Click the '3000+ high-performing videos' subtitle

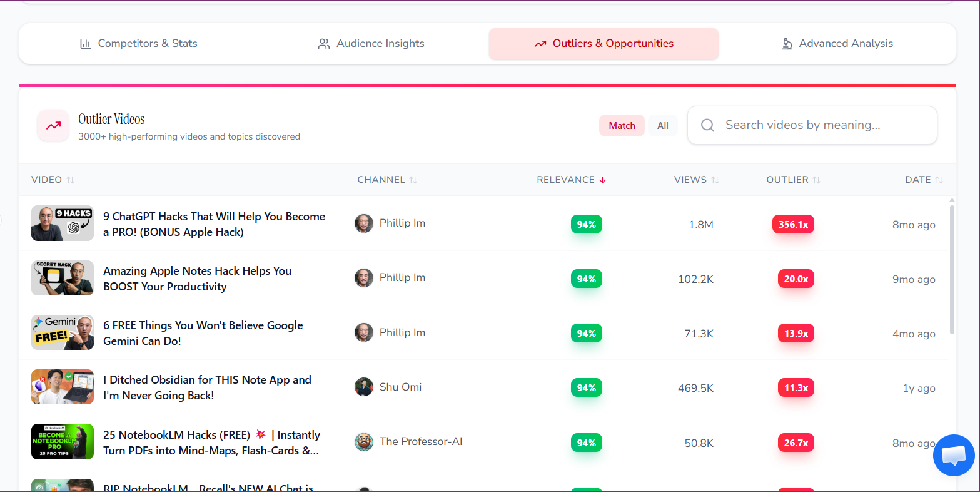tap(189, 136)
